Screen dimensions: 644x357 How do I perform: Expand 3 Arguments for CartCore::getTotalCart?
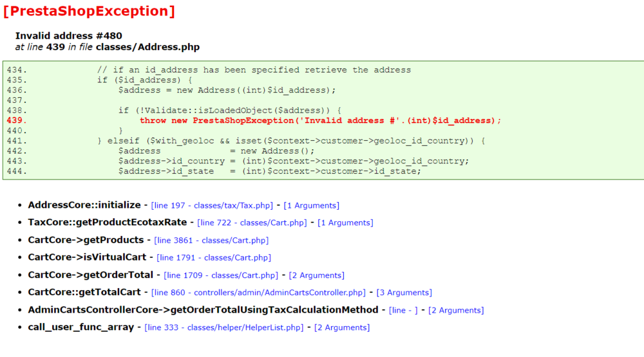point(404,293)
